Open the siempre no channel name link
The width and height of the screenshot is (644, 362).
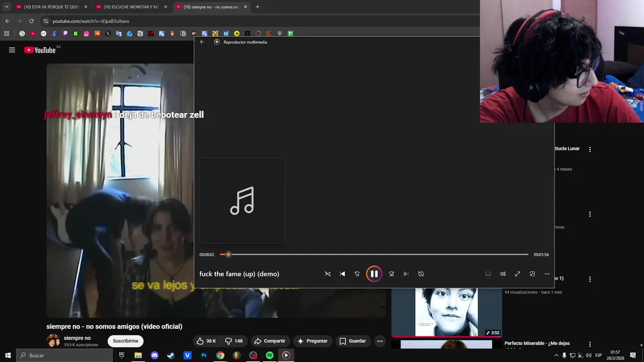pyautogui.click(x=77, y=338)
